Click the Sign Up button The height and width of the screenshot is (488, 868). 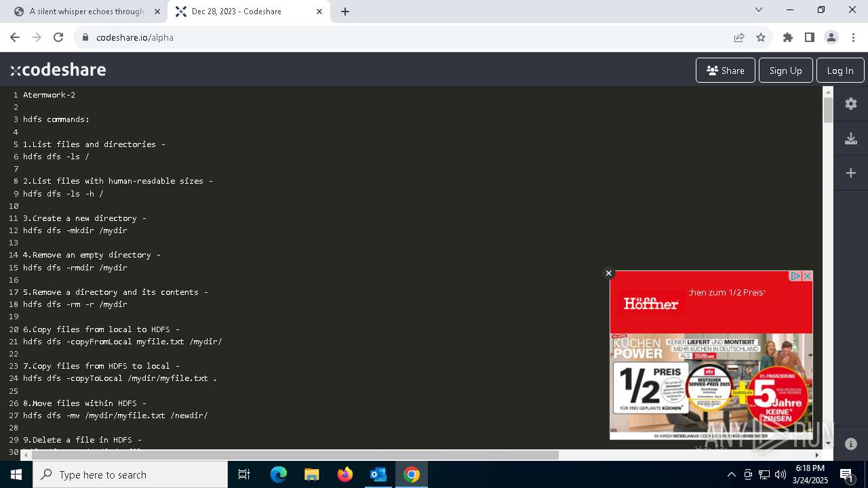click(786, 70)
